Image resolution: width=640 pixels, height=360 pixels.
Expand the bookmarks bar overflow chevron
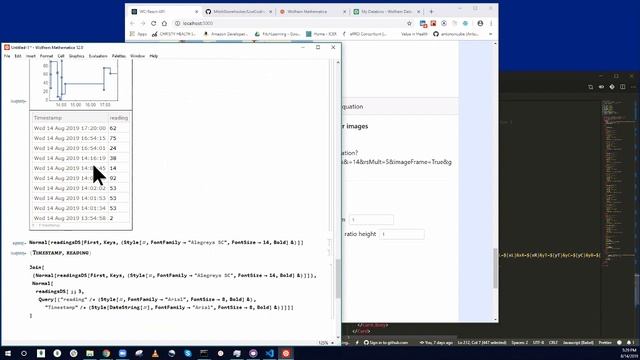491,34
